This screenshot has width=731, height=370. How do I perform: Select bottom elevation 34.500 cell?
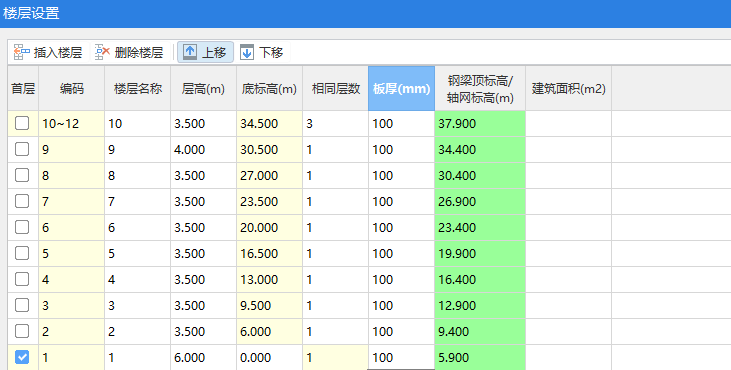point(269,123)
